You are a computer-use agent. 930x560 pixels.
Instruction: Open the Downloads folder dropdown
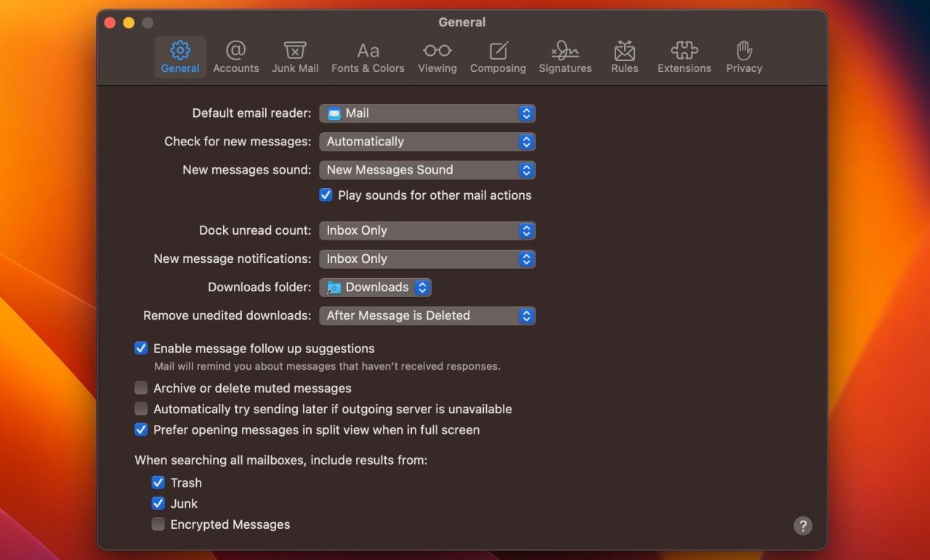pyautogui.click(x=376, y=288)
